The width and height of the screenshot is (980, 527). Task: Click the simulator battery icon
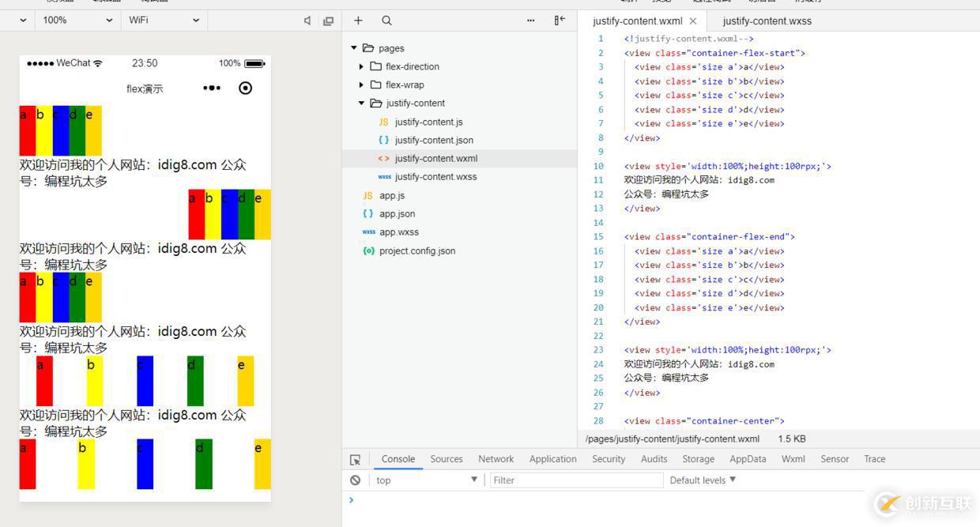click(x=254, y=63)
